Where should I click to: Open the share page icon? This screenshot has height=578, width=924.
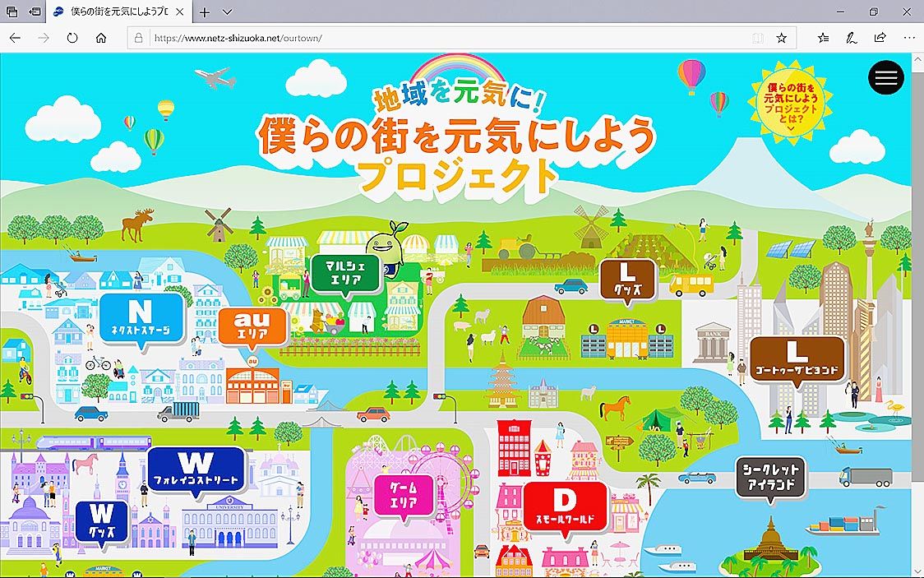pos(880,38)
